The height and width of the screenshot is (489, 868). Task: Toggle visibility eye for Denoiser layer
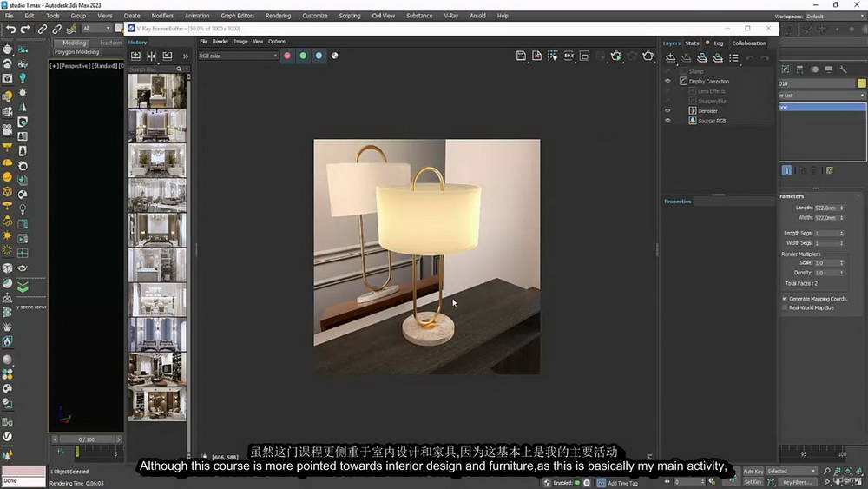667,111
